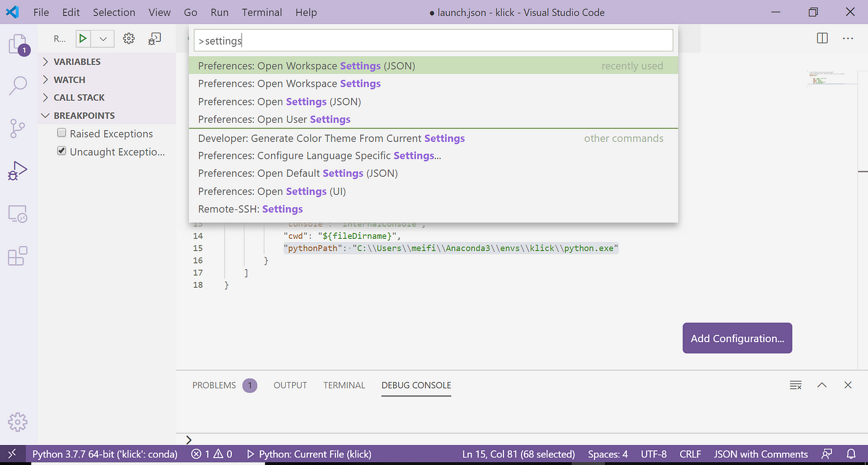This screenshot has height=465, width=868.
Task: Select Preferences: Open Settings (JSON)
Action: point(433,102)
